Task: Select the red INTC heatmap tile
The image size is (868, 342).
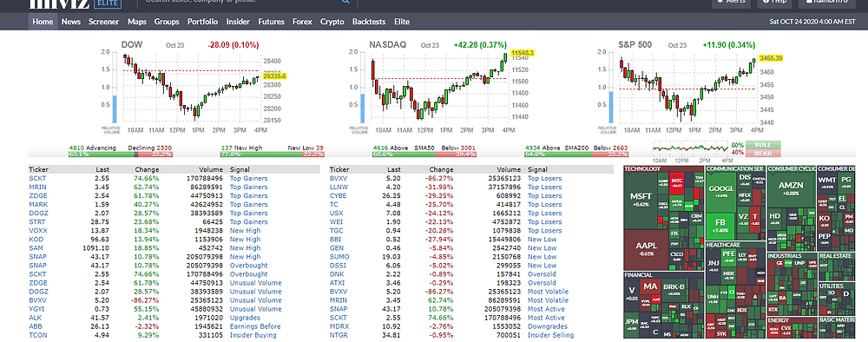Action: [676, 183]
